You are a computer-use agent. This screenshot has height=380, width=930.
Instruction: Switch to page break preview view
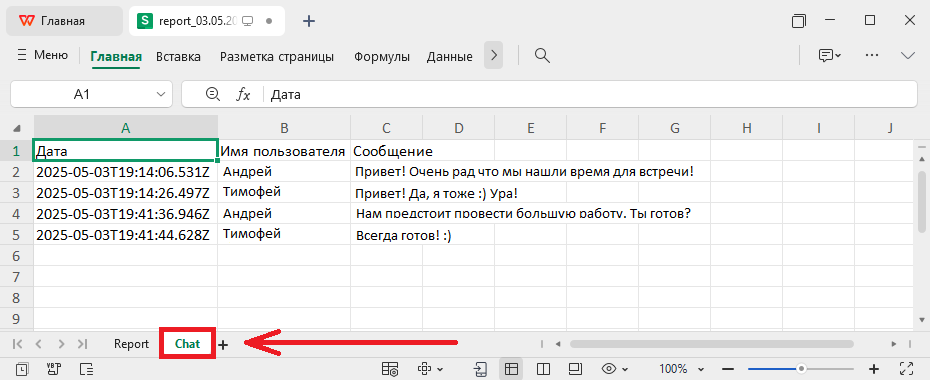point(543,369)
